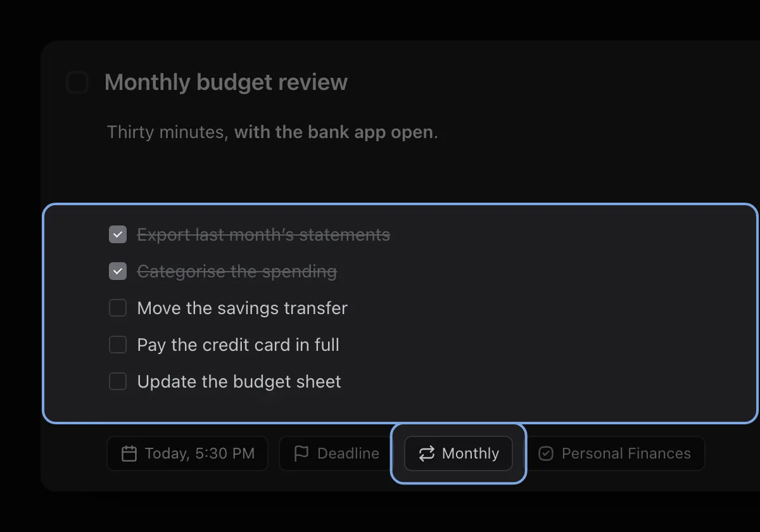Select the 'Update the budget sheet' text

239,382
